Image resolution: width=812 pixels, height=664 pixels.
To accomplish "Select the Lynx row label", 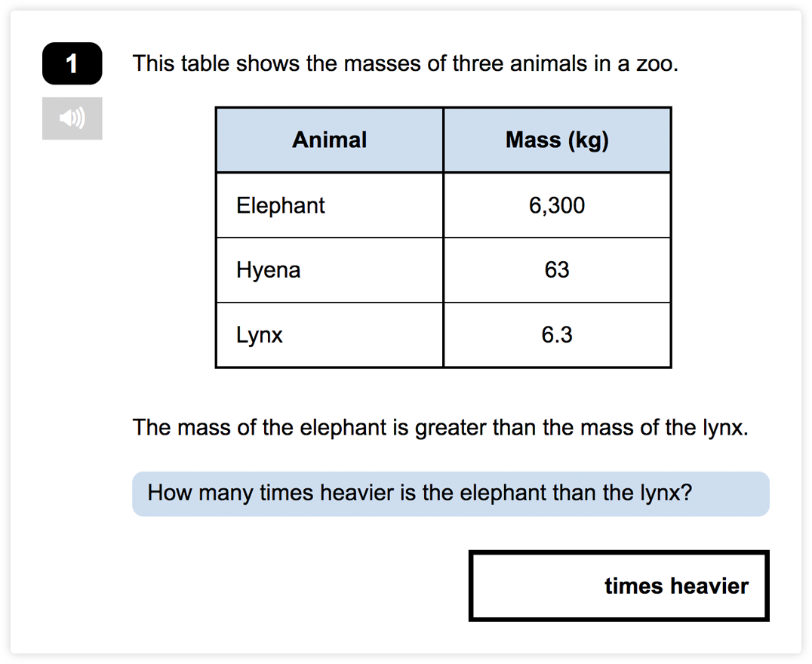I will (260, 335).
